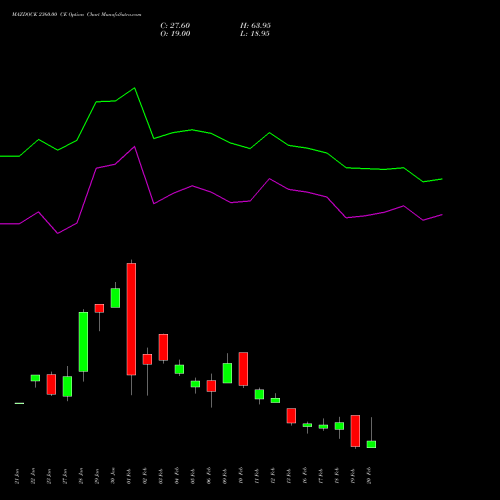The height and width of the screenshot is (500, 500).
Task: Select the open value O: 19.00
Action: tap(175, 34)
